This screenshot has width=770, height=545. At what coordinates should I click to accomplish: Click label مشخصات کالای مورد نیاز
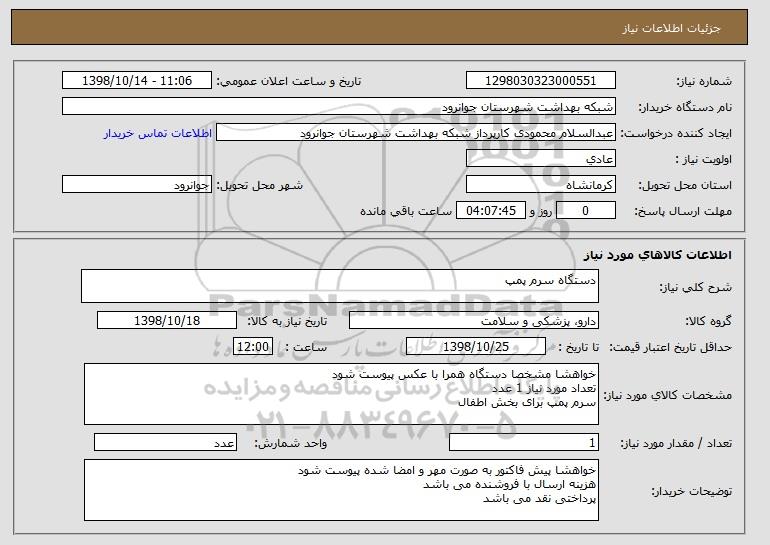[667, 395]
